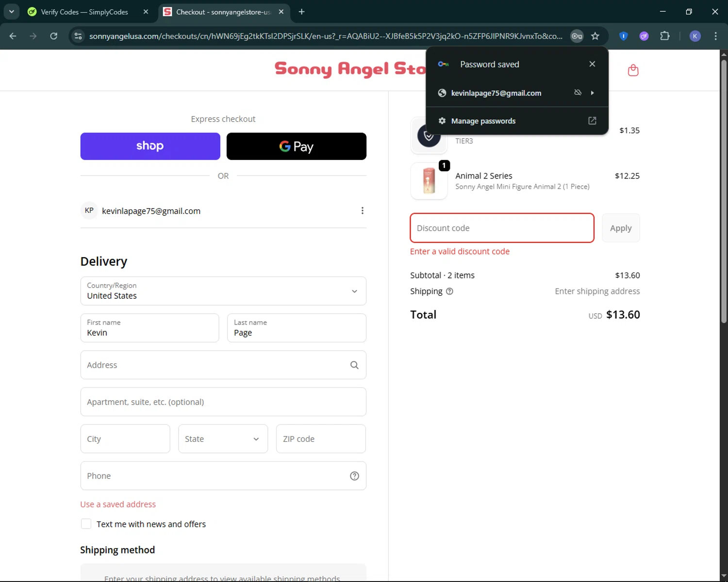Click the Enter a valid discount code message
This screenshot has width=728, height=582.
click(460, 251)
